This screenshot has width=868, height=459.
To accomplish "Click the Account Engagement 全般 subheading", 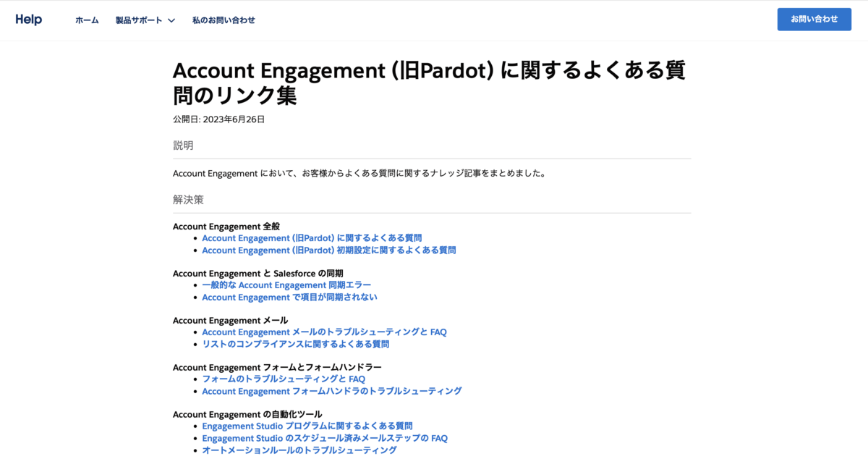I will tap(226, 226).
